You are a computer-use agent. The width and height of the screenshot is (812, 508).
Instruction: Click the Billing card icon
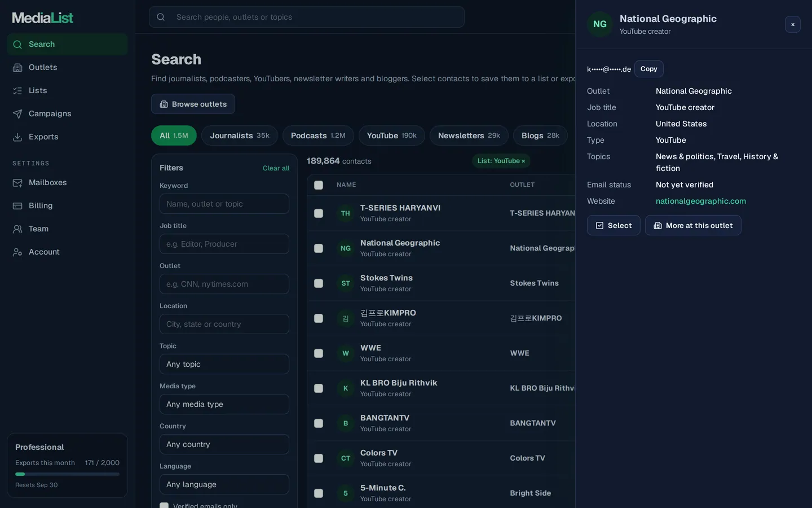pyautogui.click(x=17, y=206)
